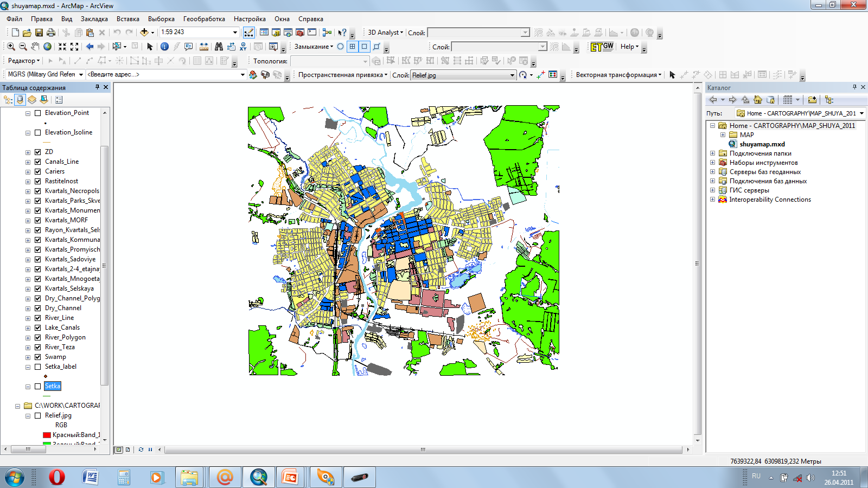Screen dimensions: 868x488
Task: Click the red Красный:Band_1 color swatch
Action: 47,435
